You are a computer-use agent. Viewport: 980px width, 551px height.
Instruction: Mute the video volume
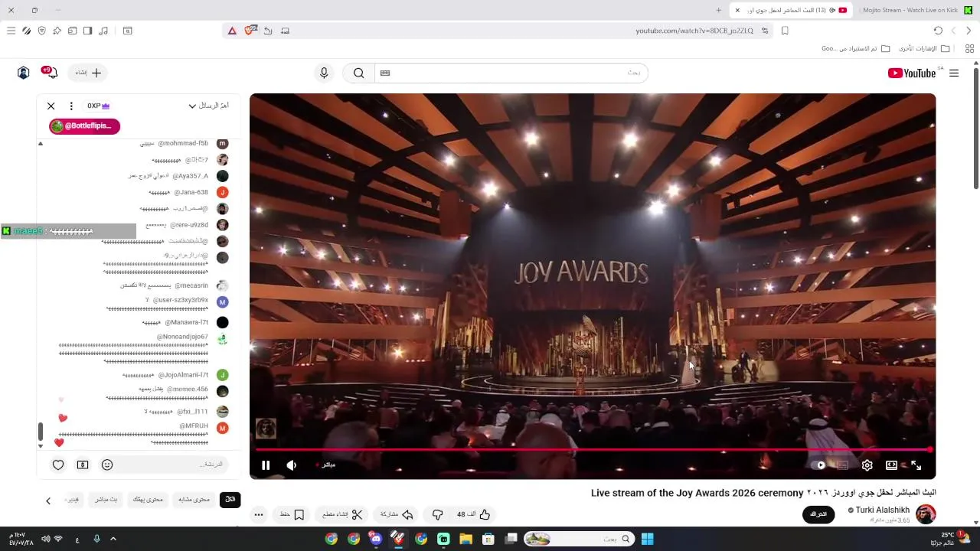[x=292, y=465]
